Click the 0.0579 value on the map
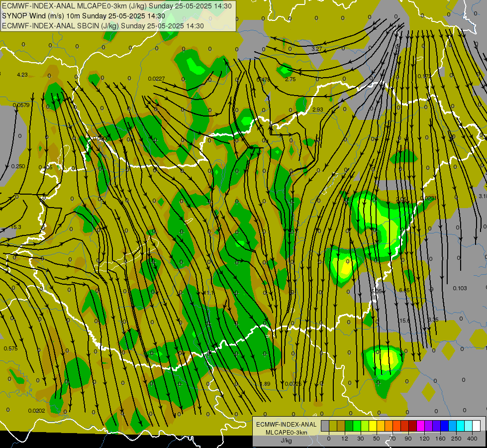Screen dimensions: 487x448 [21, 105]
